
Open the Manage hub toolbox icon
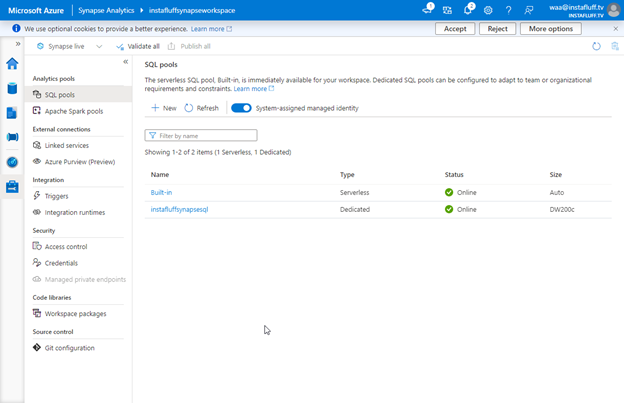point(12,187)
